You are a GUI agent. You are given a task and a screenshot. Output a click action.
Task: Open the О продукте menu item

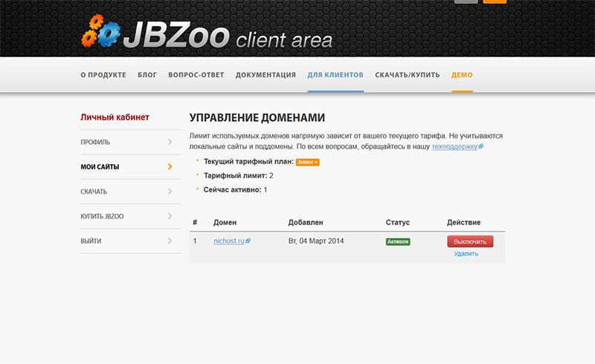(103, 75)
